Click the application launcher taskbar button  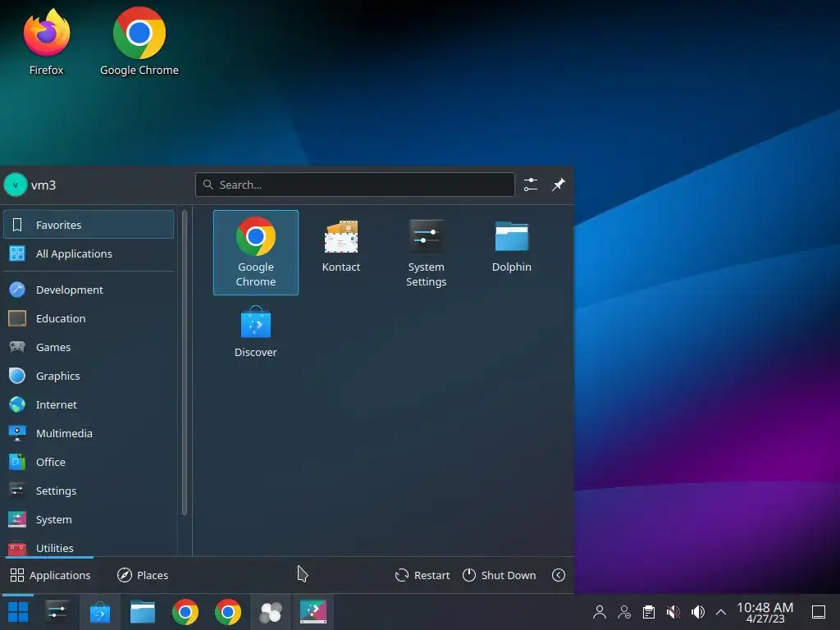pos(18,612)
